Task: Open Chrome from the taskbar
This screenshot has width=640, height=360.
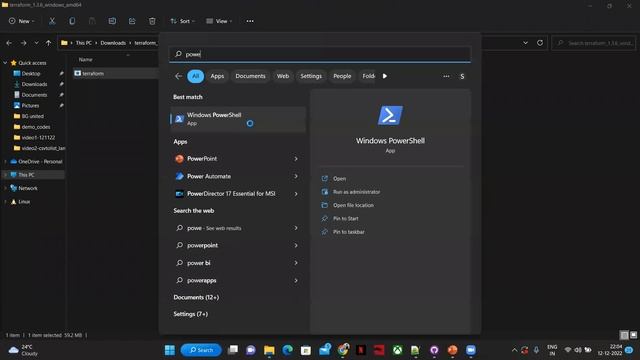Action: (343, 350)
